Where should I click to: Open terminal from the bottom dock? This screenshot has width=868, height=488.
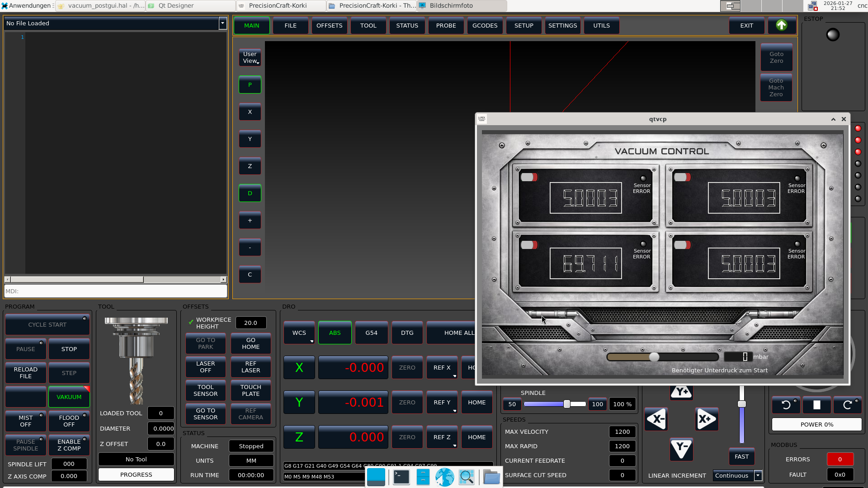(401, 477)
